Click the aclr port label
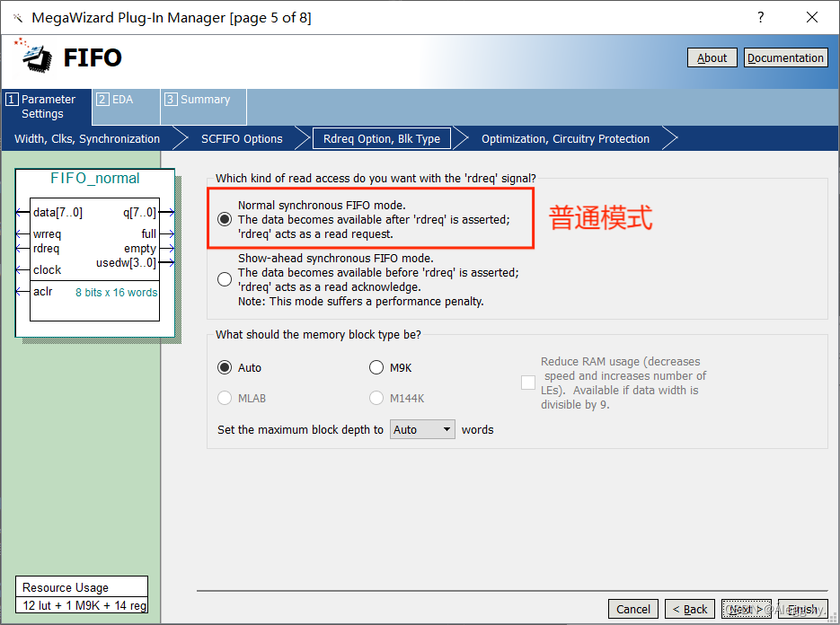The width and height of the screenshot is (840, 625). click(x=43, y=291)
